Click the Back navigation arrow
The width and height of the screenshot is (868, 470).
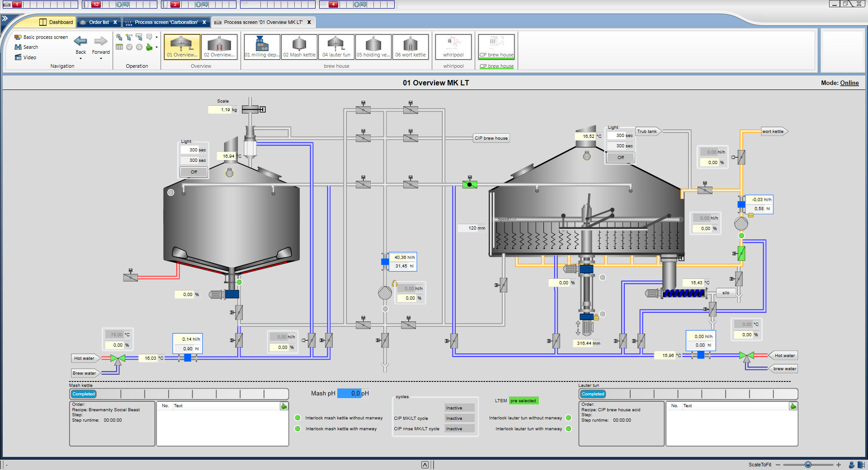(80, 41)
